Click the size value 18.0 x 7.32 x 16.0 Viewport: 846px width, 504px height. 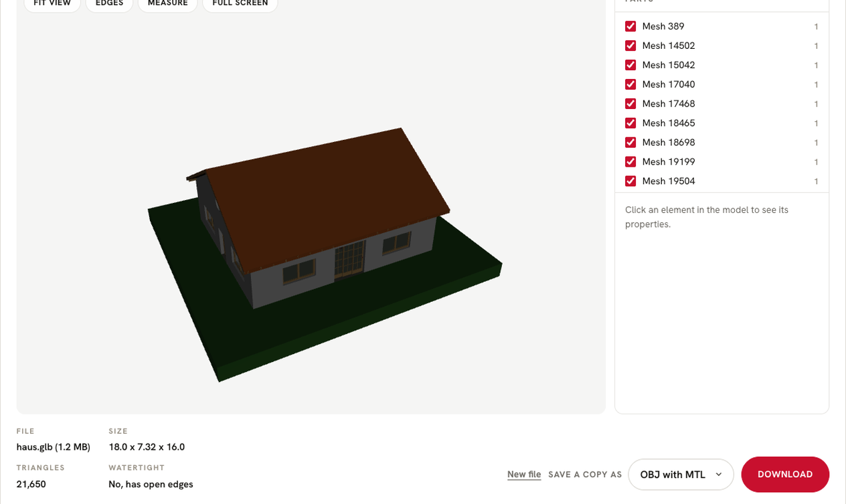tap(147, 447)
